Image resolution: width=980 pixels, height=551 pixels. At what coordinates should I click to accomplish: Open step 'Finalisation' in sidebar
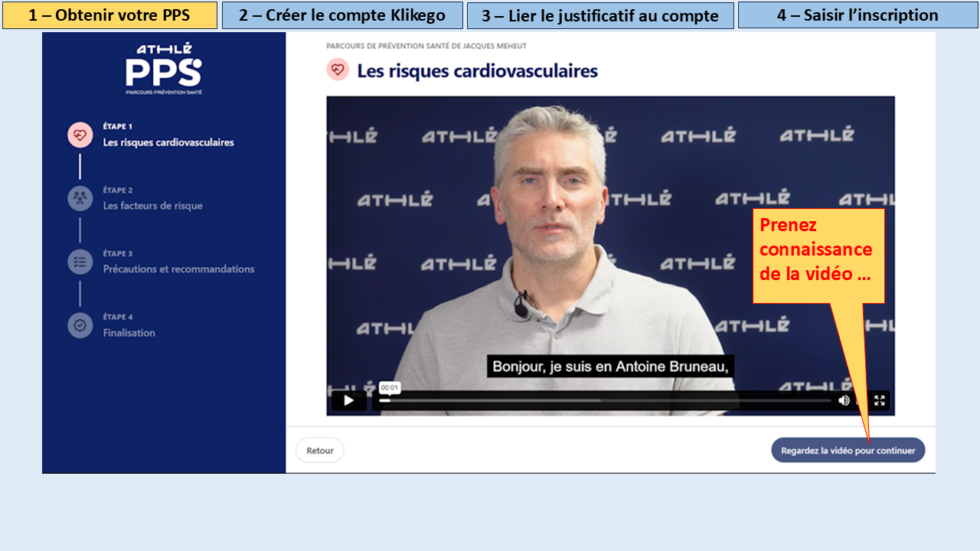[129, 333]
